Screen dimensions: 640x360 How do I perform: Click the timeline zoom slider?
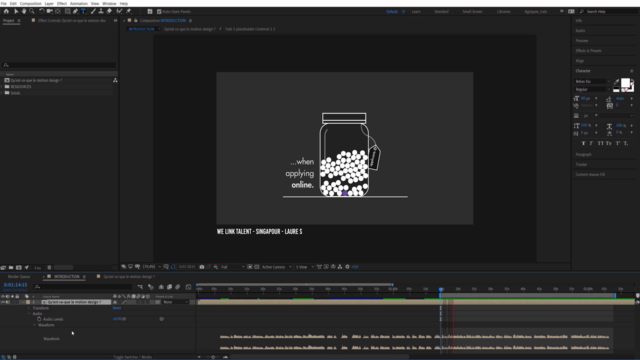click(x=213, y=357)
